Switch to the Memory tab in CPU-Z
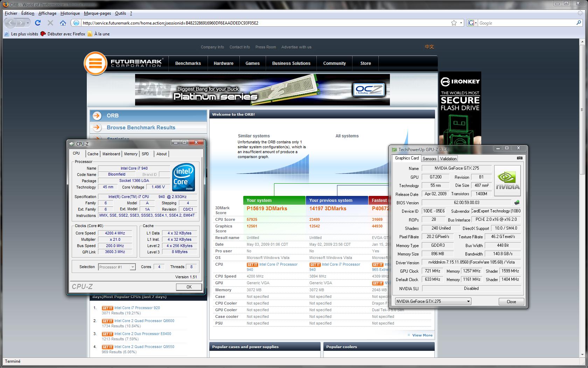This screenshot has width=588, height=368. point(131,154)
